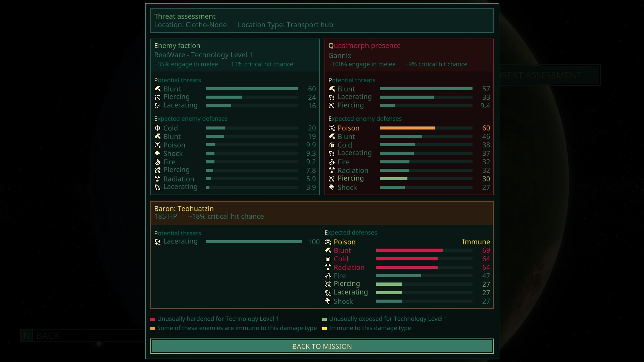Click the red Unusually hardened legend swatch
644x362 pixels.
153,319
